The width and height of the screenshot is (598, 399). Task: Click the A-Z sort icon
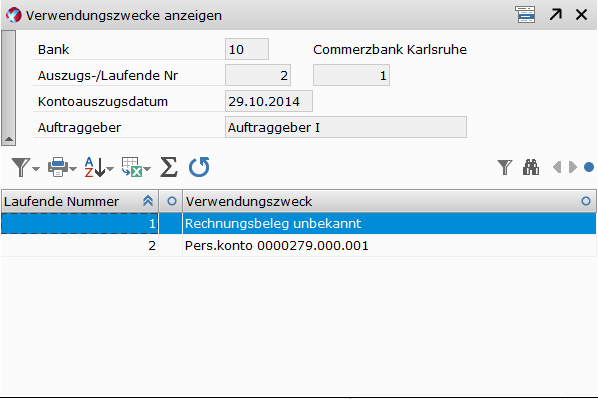95,167
